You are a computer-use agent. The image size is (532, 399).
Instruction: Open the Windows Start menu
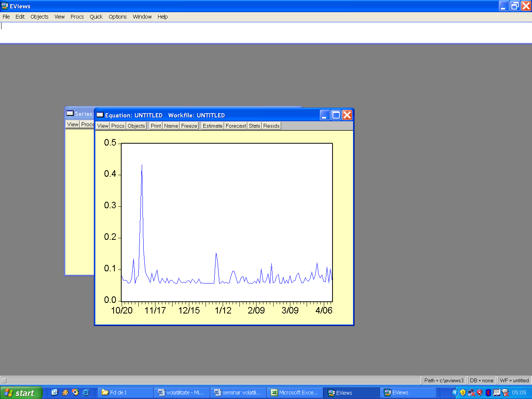[x=21, y=393]
